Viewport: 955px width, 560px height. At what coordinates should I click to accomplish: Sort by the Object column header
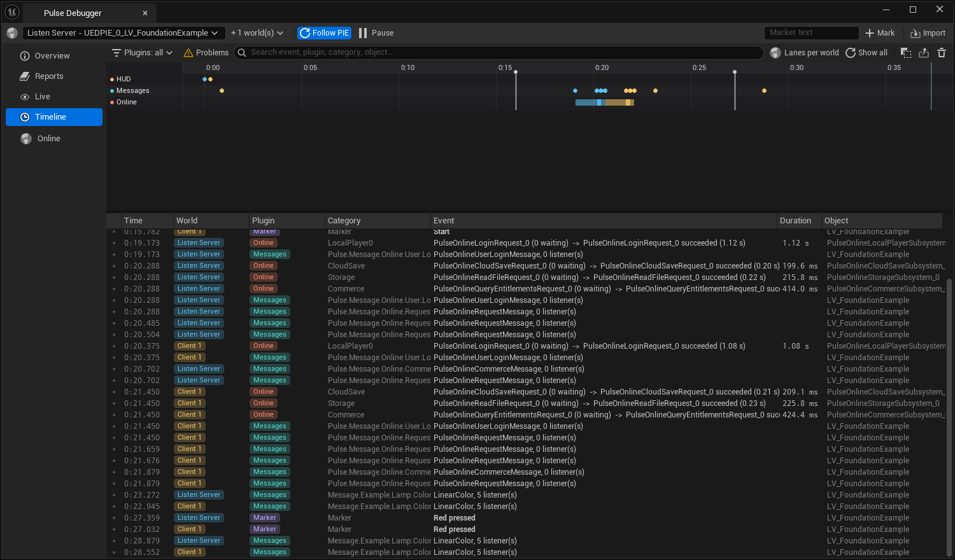point(882,221)
